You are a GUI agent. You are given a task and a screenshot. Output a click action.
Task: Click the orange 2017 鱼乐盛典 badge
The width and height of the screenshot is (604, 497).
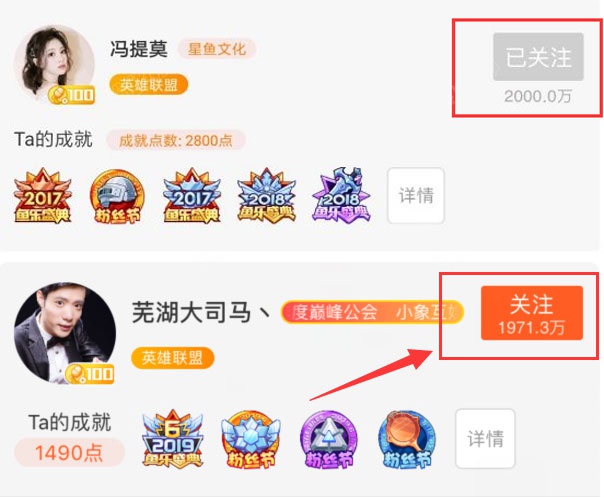(42, 195)
